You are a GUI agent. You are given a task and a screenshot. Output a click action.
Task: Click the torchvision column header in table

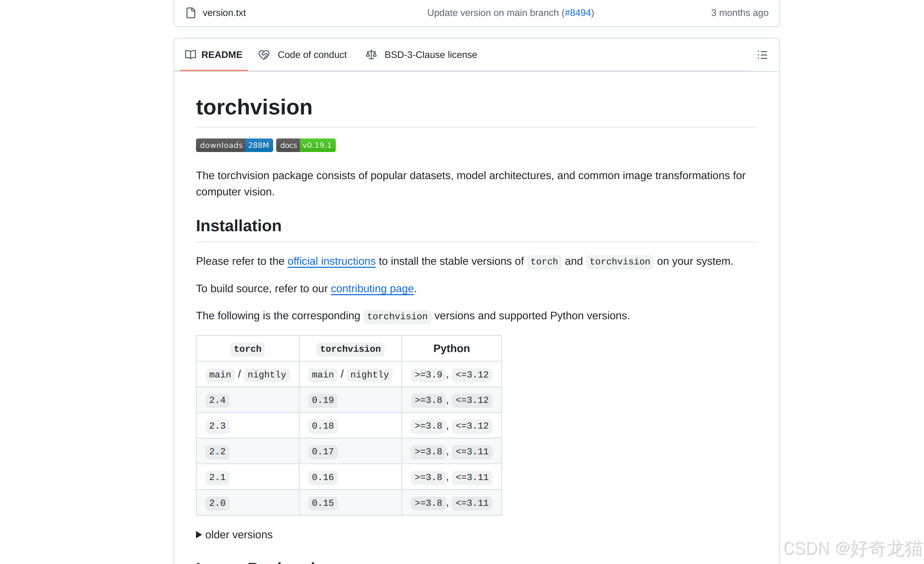350,348
